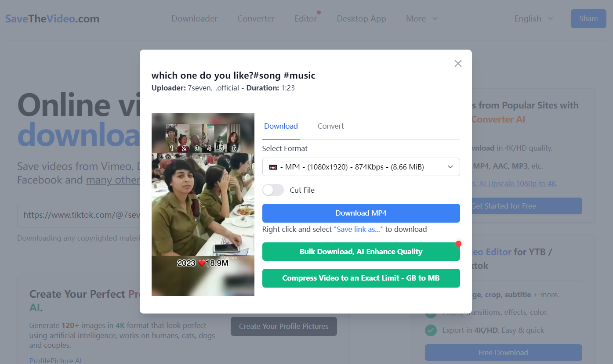This screenshot has width=613, height=364.
Task: Click the Download MP4 button
Action: (x=361, y=213)
